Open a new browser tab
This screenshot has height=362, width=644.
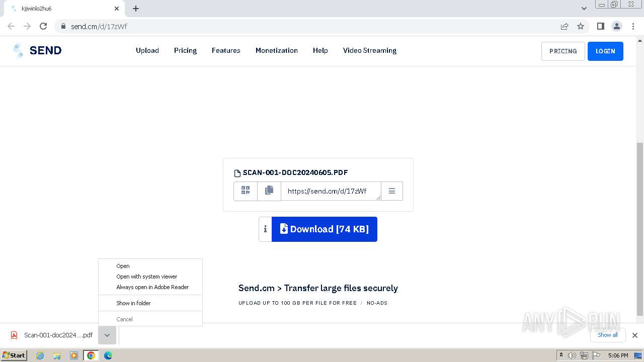[136, 9]
